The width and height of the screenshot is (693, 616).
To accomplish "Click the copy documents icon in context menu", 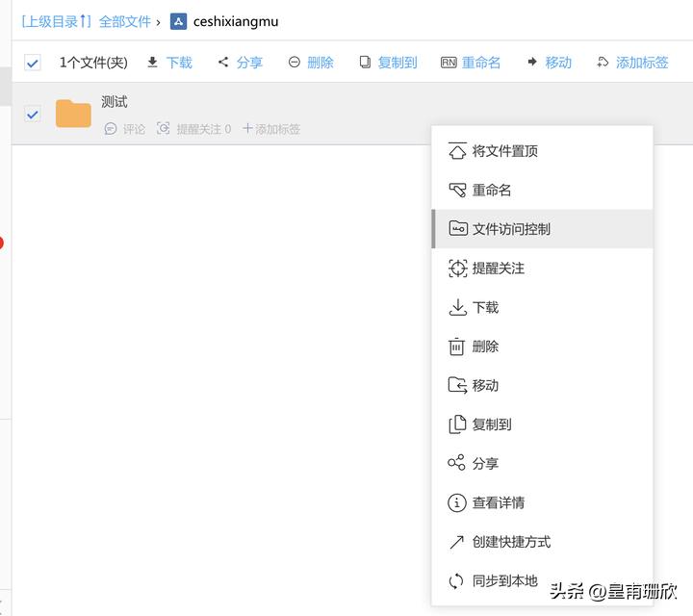I will 457,424.
